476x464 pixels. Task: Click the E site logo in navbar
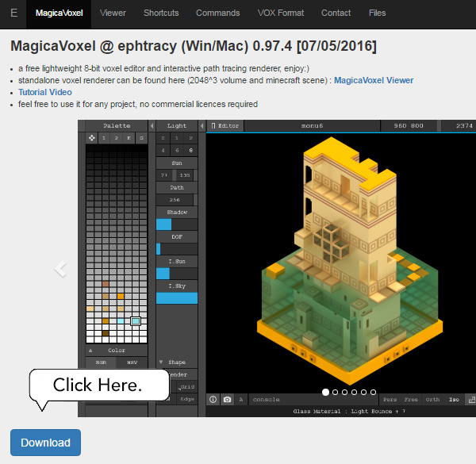(13, 13)
